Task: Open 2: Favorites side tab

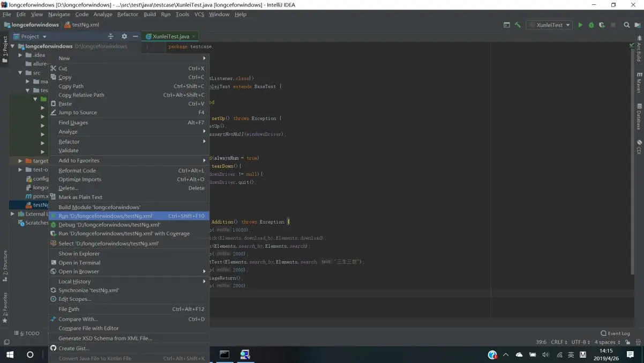Action: [5, 308]
